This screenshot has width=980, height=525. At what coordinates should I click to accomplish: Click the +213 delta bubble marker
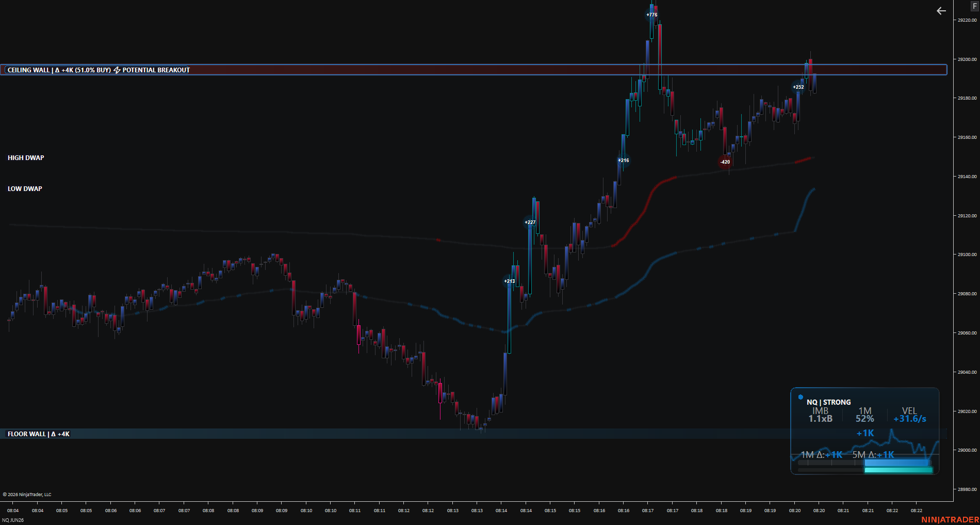coord(510,281)
